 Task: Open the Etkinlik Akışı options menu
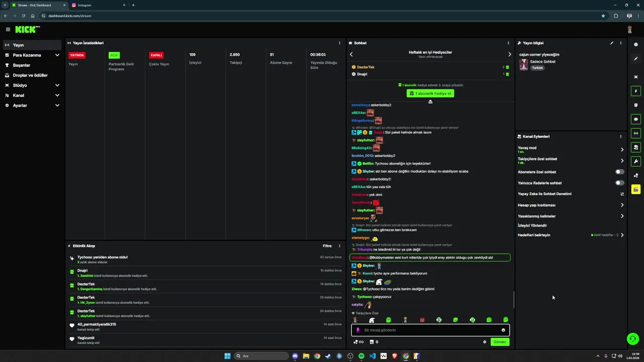point(339,246)
